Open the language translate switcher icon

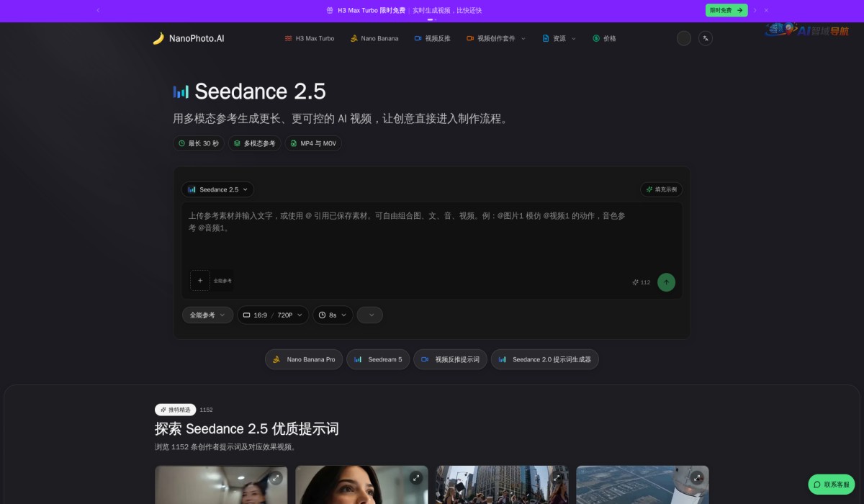coord(706,38)
